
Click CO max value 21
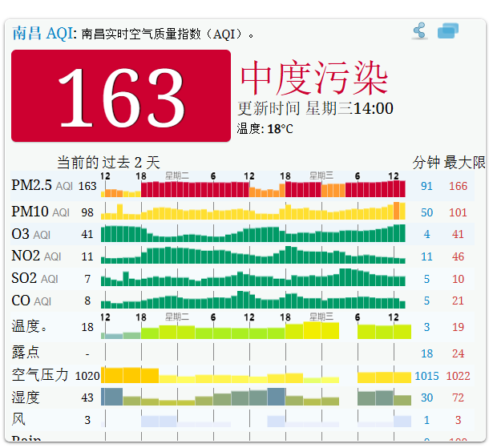458,301
